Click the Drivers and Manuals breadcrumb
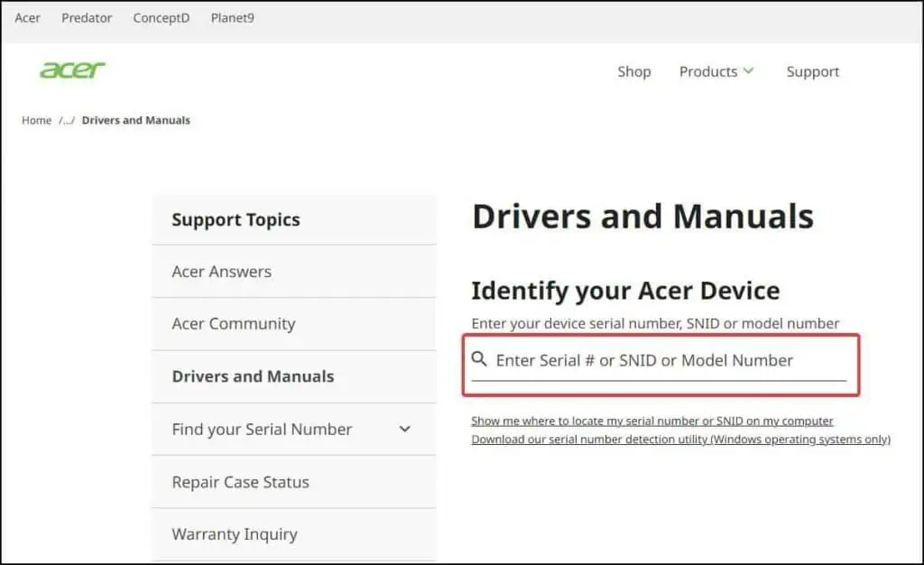924x565 pixels. click(135, 119)
